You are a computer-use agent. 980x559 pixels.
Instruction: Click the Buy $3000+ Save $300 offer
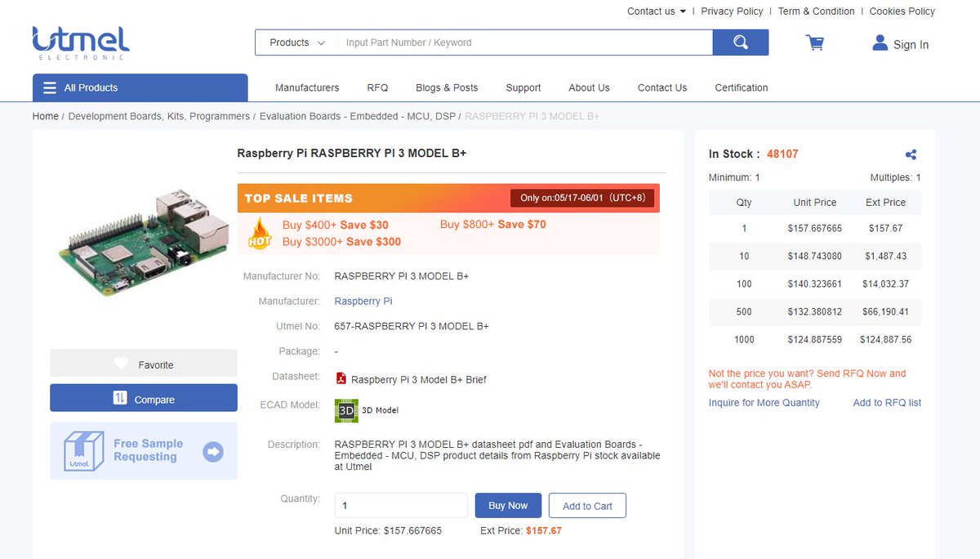tap(341, 241)
